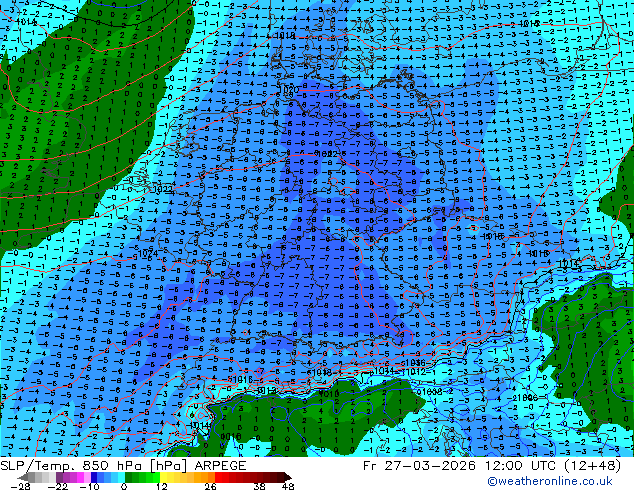Click the 26 value on the temperature scale
Screen dimensions: 634x490
[210, 486]
